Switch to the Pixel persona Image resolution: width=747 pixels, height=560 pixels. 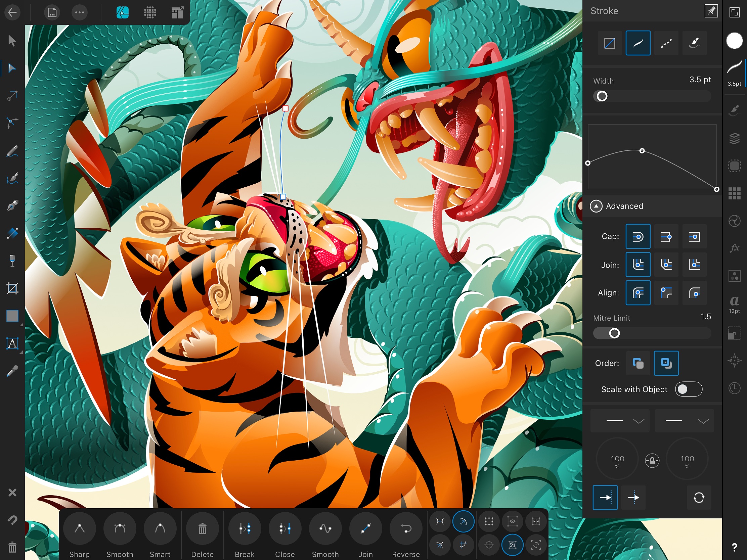150,12
